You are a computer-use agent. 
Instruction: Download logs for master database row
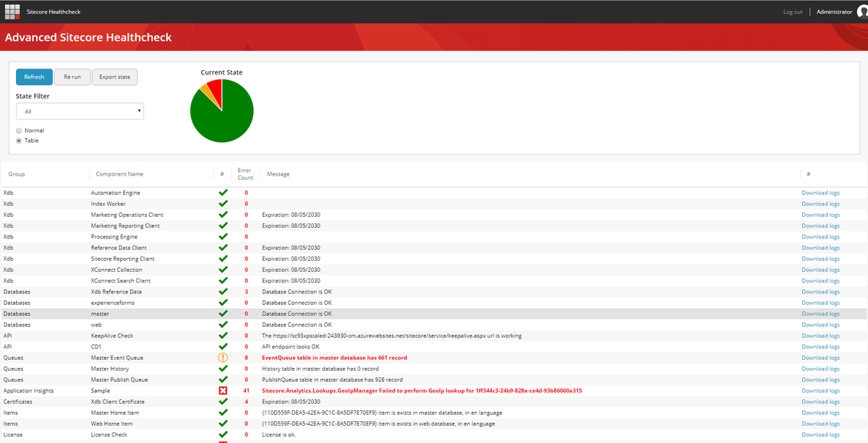point(820,314)
